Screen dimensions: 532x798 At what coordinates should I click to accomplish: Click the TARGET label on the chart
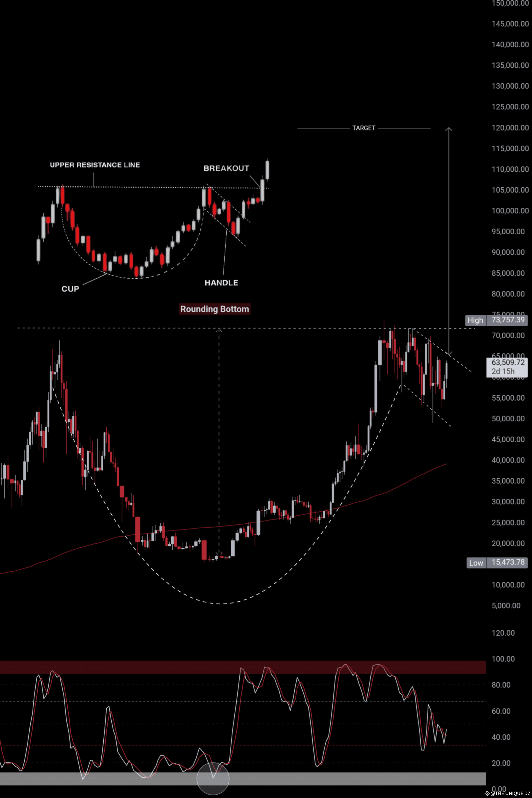pyautogui.click(x=363, y=128)
